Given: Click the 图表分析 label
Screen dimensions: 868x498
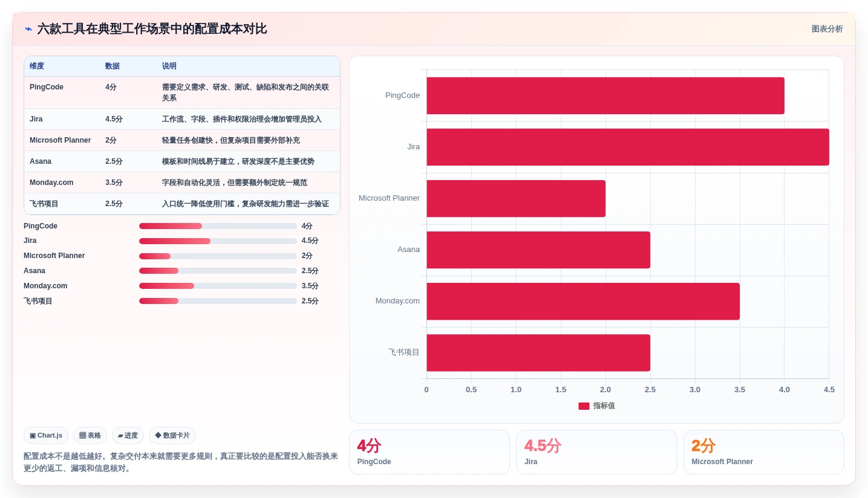Looking at the screenshot, I should [x=827, y=29].
